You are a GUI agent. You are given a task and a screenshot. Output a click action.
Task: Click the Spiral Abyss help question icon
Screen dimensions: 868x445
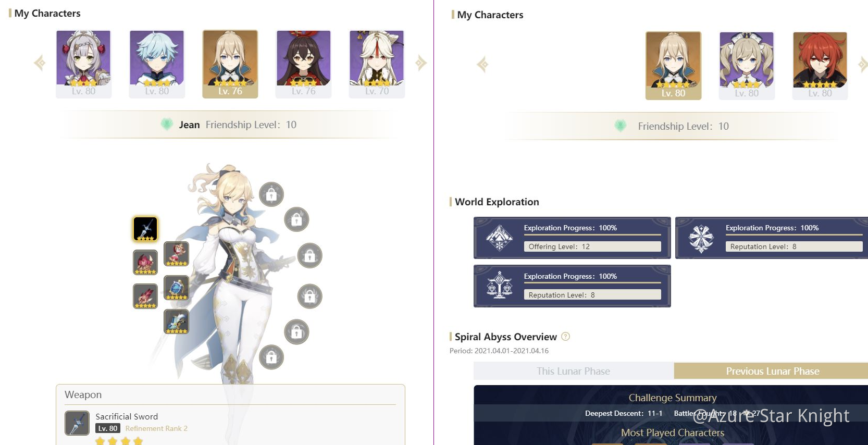tap(565, 337)
